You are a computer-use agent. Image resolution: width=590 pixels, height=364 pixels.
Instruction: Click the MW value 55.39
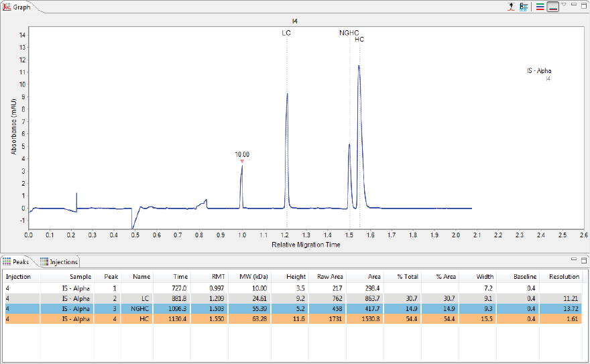click(259, 309)
